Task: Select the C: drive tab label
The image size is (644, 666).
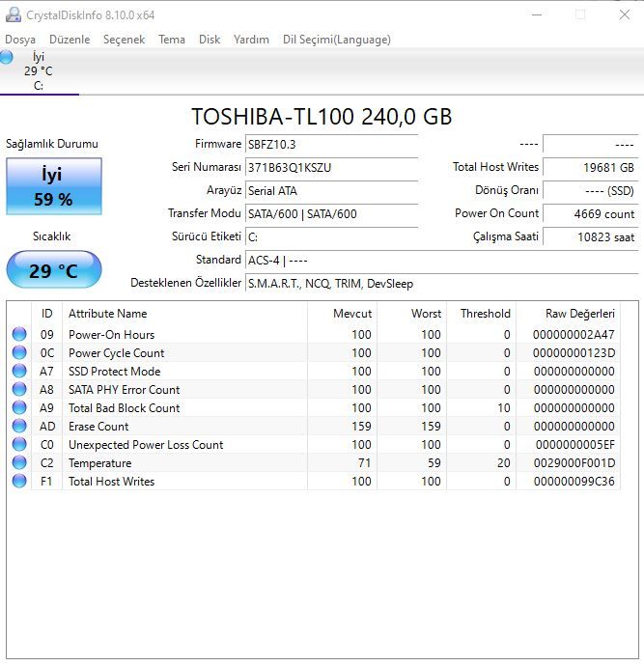Action: click(x=39, y=86)
